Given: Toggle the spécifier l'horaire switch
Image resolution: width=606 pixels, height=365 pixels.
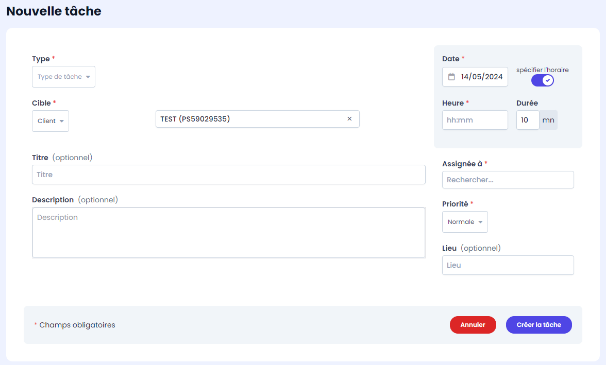Looking at the screenshot, I should (542, 80).
